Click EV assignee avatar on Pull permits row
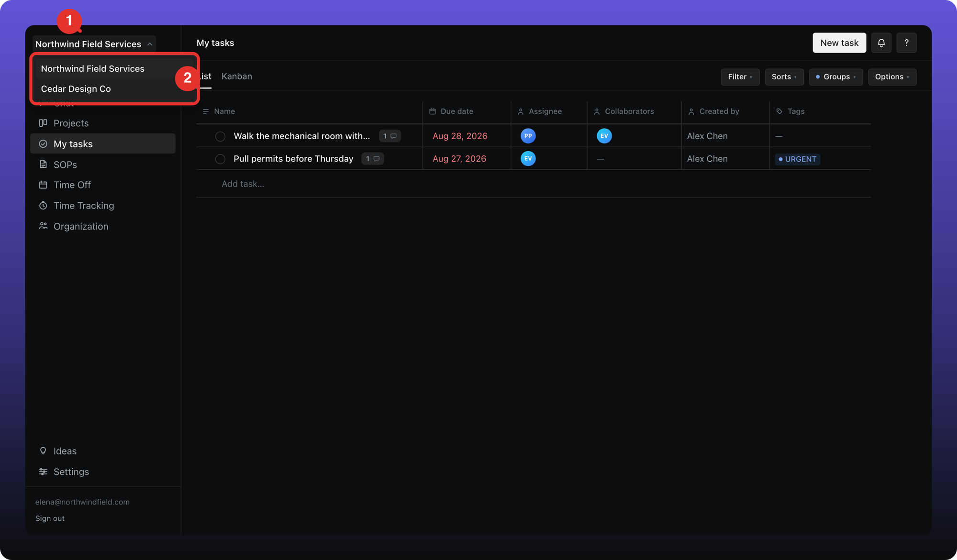957x560 pixels. (528, 159)
